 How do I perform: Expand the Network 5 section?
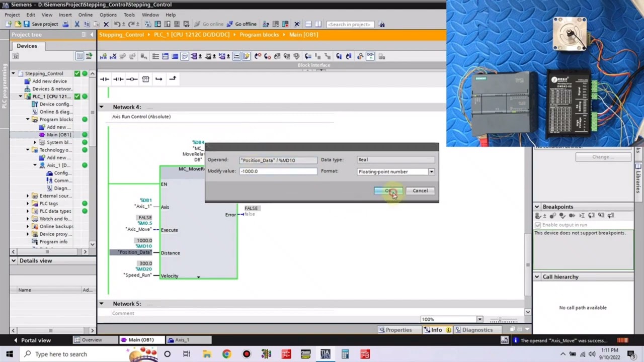point(101,304)
